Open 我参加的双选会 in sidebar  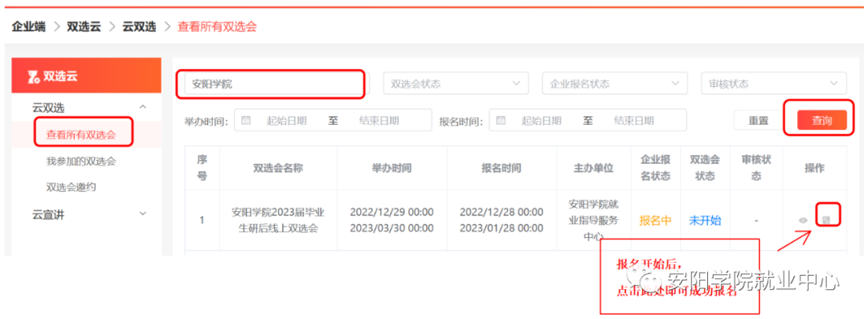[x=81, y=162]
